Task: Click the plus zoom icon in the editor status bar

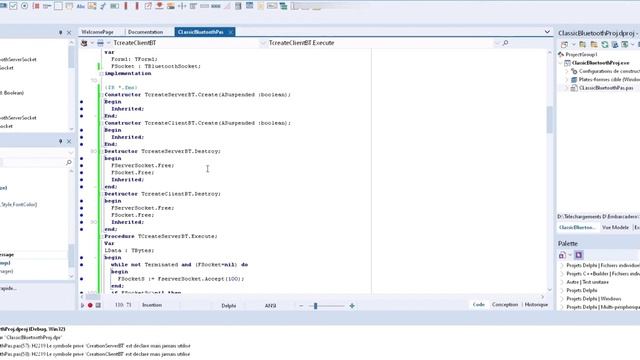Action: point(352,306)
